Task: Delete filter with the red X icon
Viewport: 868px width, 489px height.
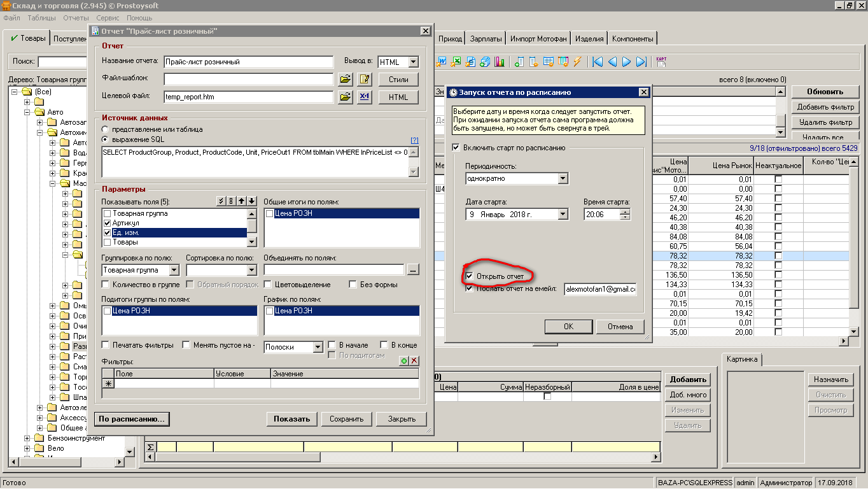Action: 414,361
